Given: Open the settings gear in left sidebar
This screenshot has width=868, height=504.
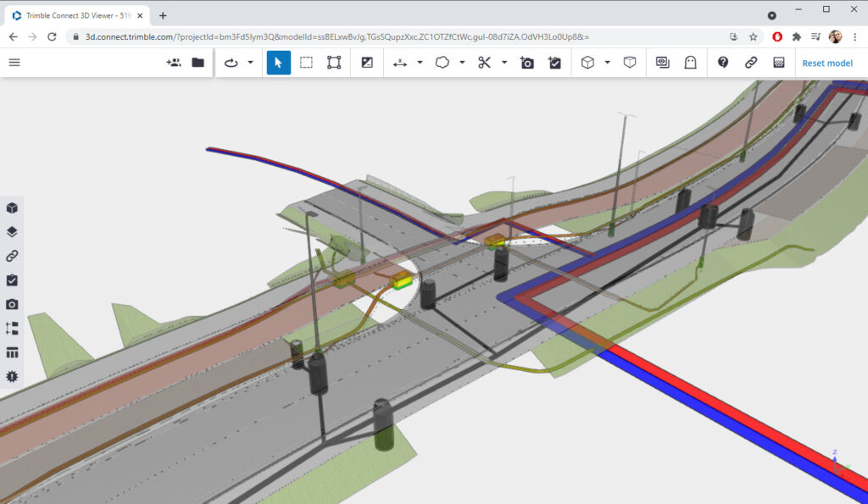Looking at the screenshot, I should point(12,376).
